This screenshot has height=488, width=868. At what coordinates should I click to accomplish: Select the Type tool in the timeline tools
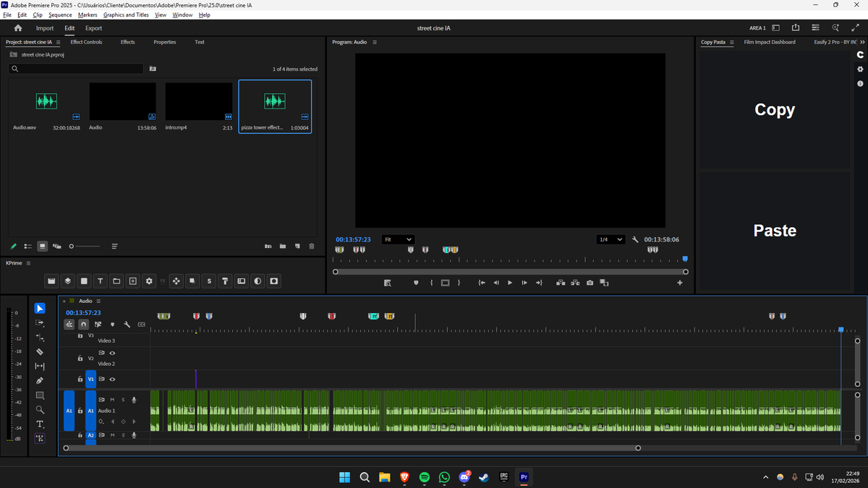tap(40, 424)
